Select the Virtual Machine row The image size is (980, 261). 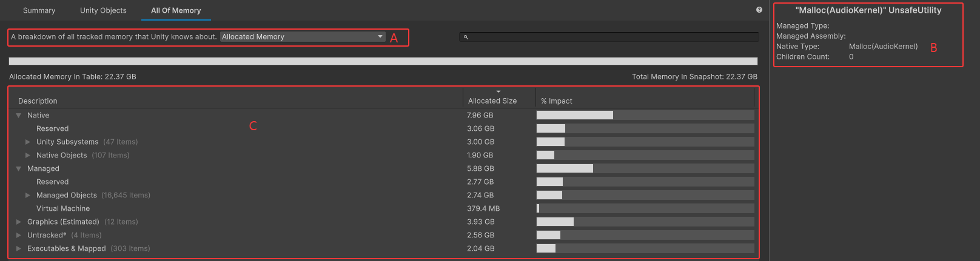63,208
